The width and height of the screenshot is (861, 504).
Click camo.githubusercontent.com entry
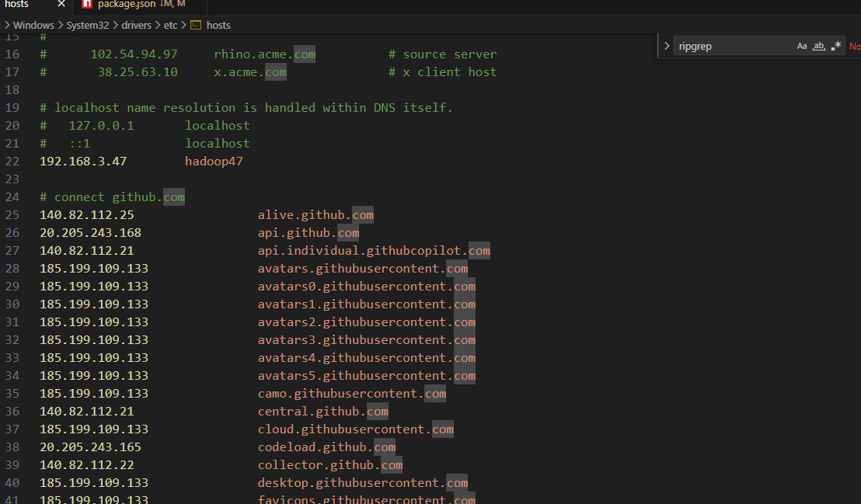pyautogui.click(x=352, y=393)
